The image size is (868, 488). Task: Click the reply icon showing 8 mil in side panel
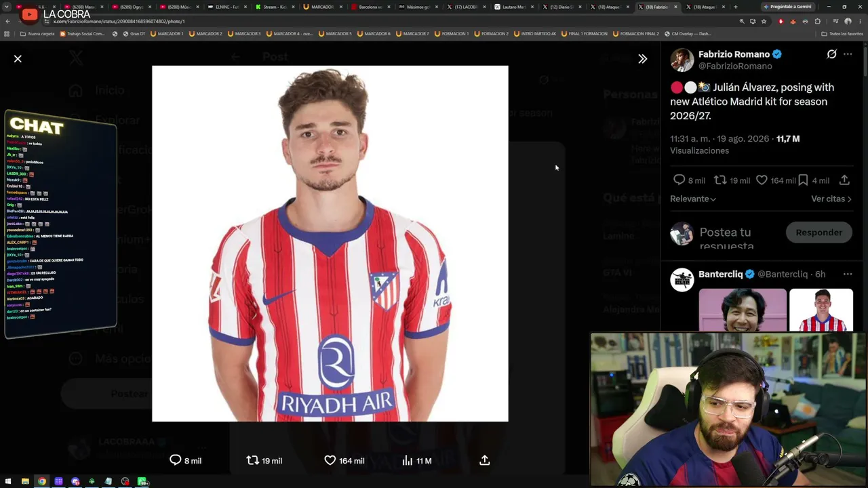[x=679, y=180]
